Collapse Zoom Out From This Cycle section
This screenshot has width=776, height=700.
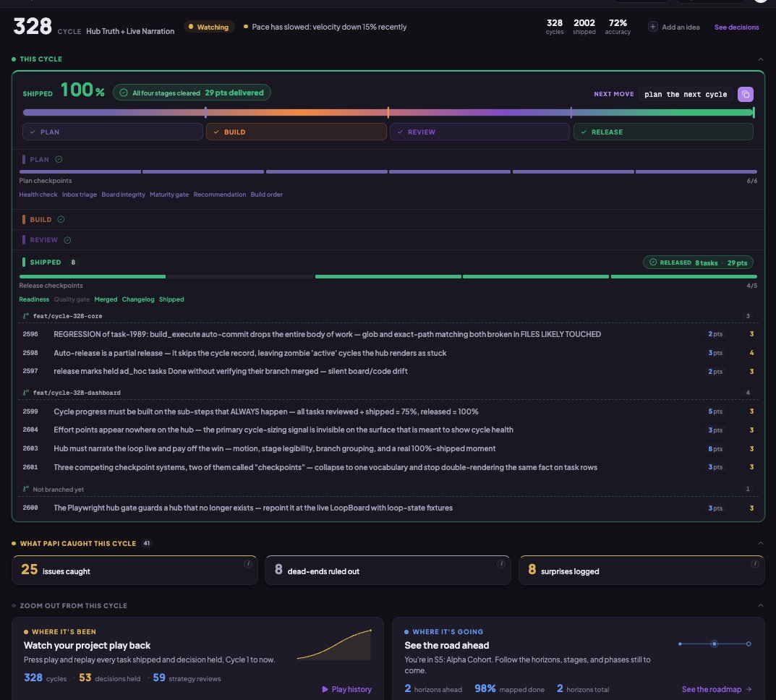point(761,605)
